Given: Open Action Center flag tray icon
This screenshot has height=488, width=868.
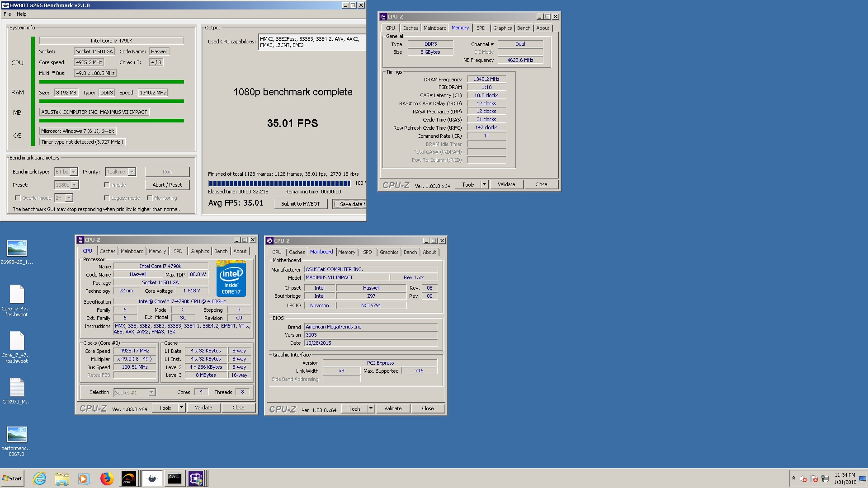Looking at the screenshot, I should tap(814, 479).
